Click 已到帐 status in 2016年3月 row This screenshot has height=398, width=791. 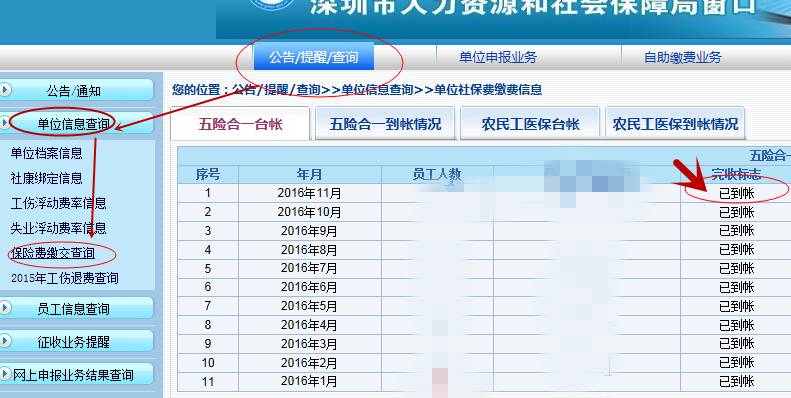(737, 344)
